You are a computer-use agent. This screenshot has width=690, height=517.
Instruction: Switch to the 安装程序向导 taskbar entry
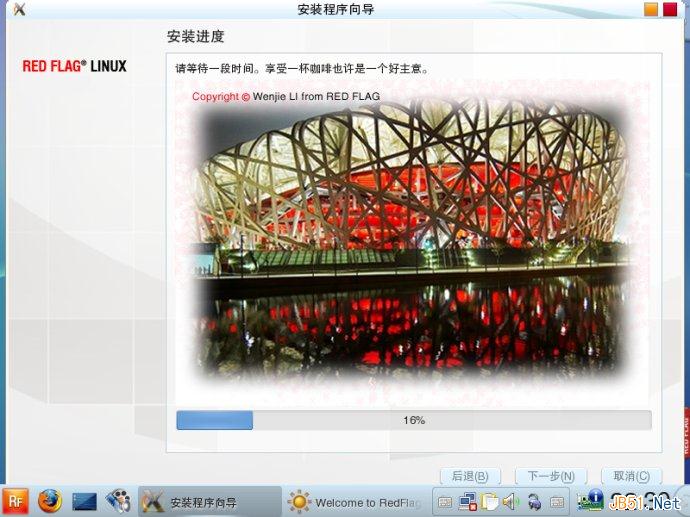click(x=210, y=502)
